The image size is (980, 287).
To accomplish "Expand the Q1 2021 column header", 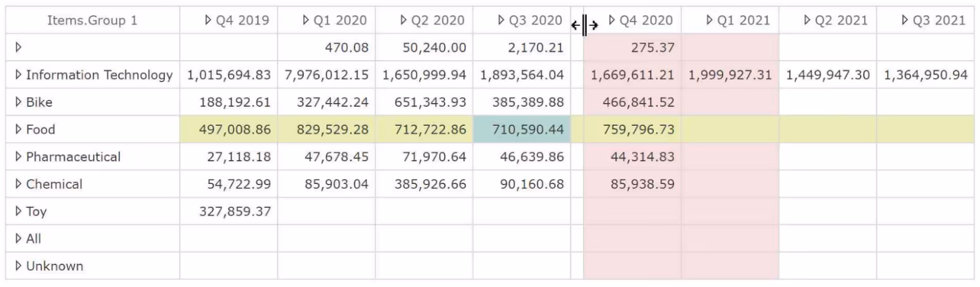I will coord(710,20).
